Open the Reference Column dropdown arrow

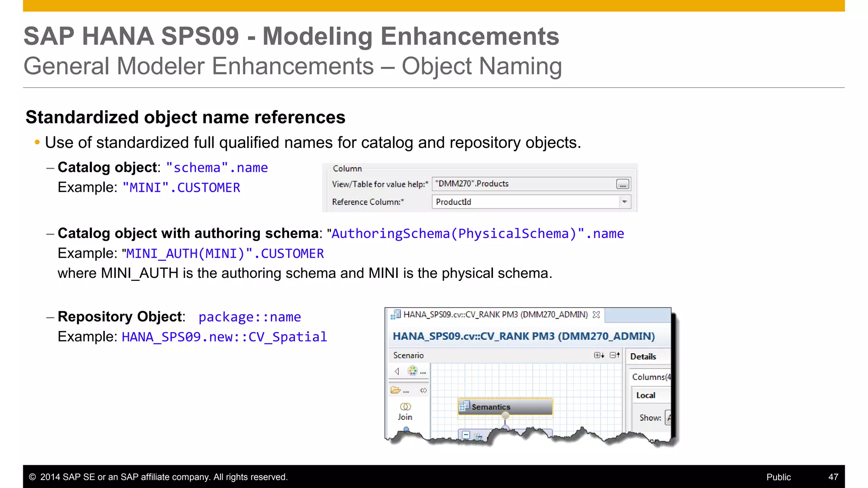pos(624,202)
